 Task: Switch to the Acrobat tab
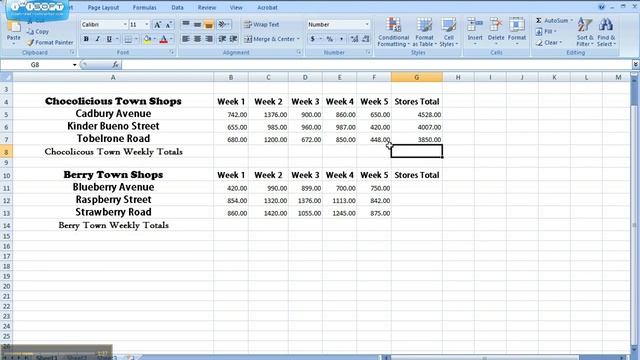[x=267, y=7]
